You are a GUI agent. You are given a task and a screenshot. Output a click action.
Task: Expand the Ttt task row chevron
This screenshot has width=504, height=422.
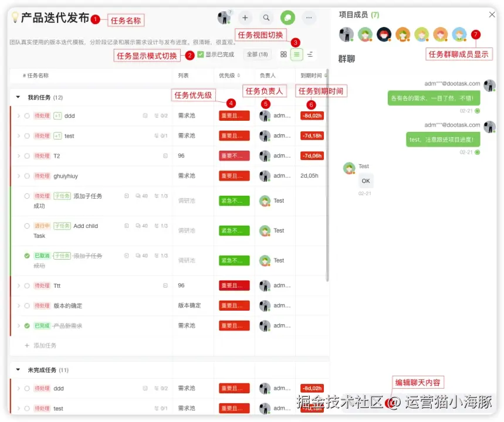(x=18, y=285)
